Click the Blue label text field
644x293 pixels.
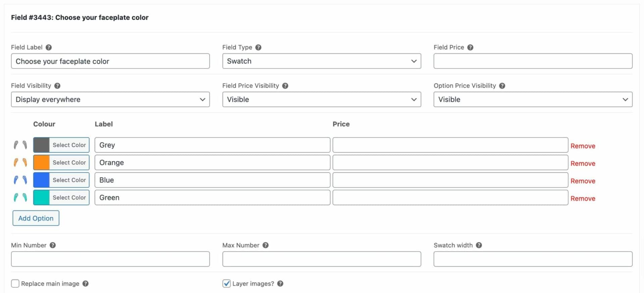pyautogui.click(x=212, y=180)
